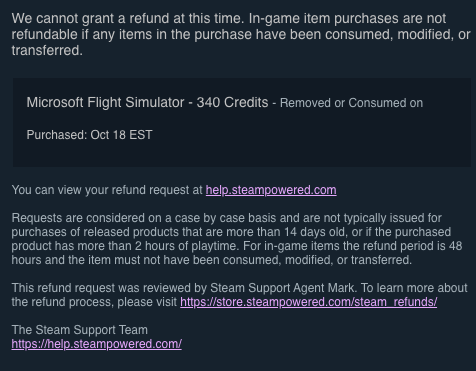
Task: Click the "In-game item purchases" phrase
Action: (x=323, y=19)
